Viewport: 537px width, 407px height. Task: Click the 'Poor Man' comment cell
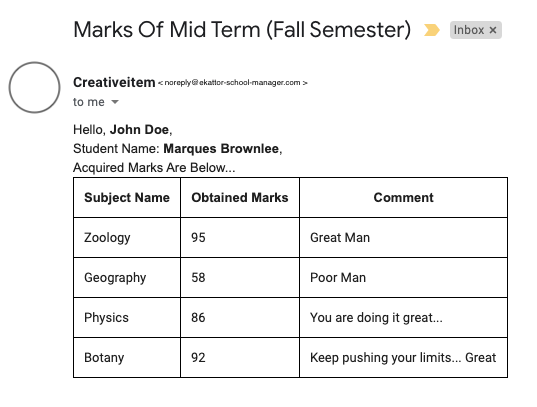pyautogui.click(x=403, y=278)
